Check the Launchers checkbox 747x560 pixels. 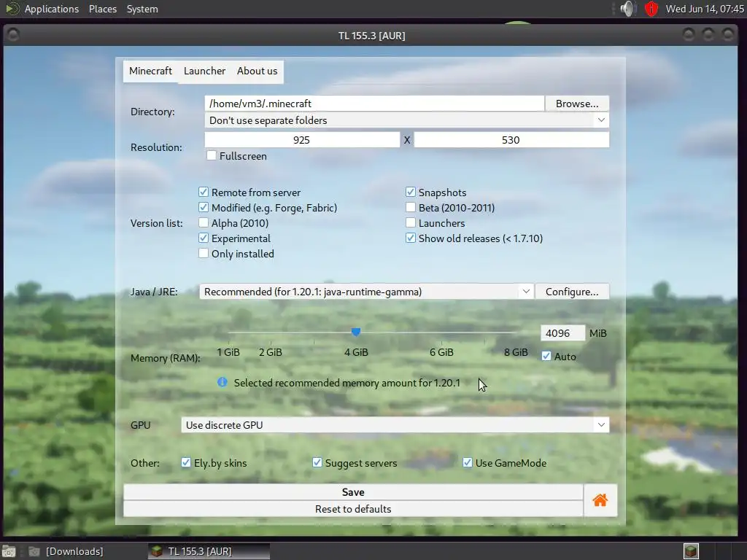(410, 222)
